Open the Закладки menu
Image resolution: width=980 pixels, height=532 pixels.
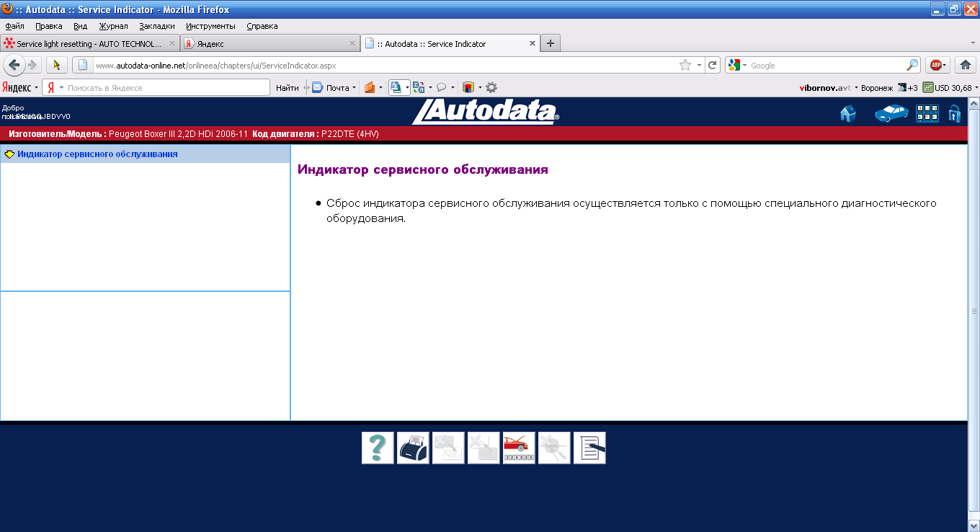(x=156, y=26)
